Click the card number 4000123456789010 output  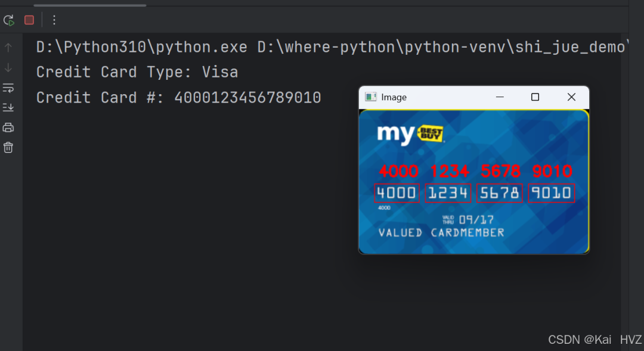coord(247,98)
